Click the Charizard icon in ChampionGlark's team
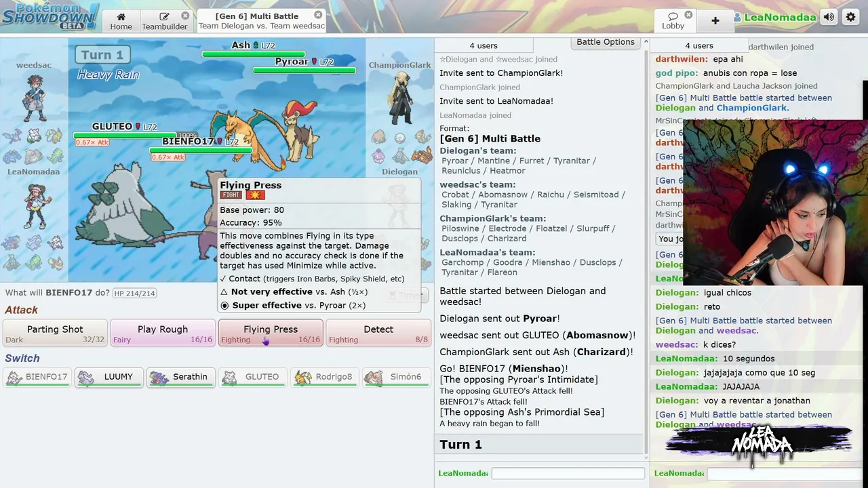 pos(422,157)
